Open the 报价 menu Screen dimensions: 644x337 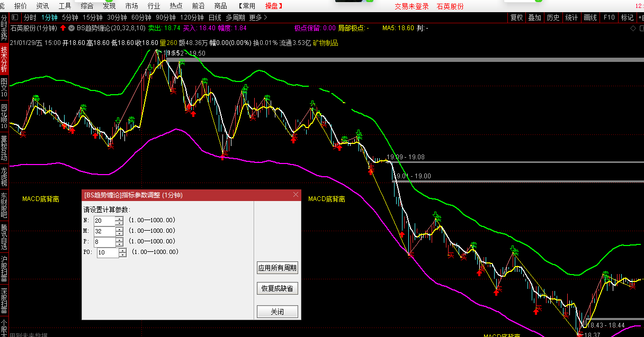[x=21, y=6]
